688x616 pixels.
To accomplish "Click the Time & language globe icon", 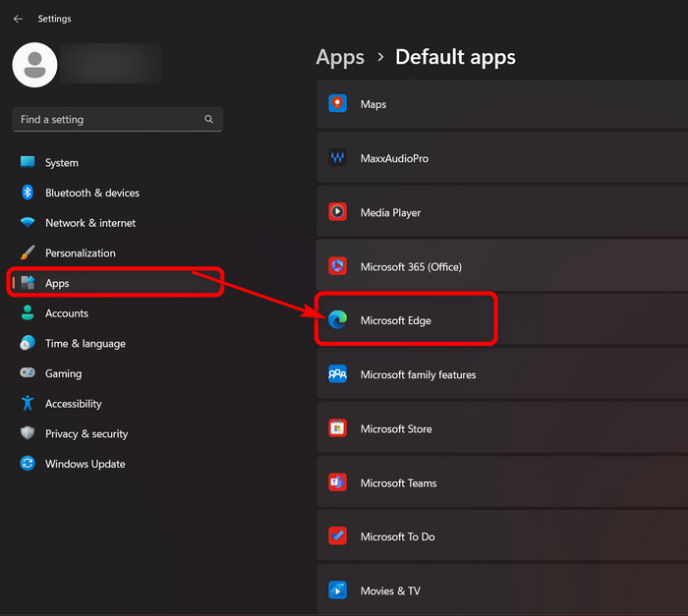I will coord(28,343).
